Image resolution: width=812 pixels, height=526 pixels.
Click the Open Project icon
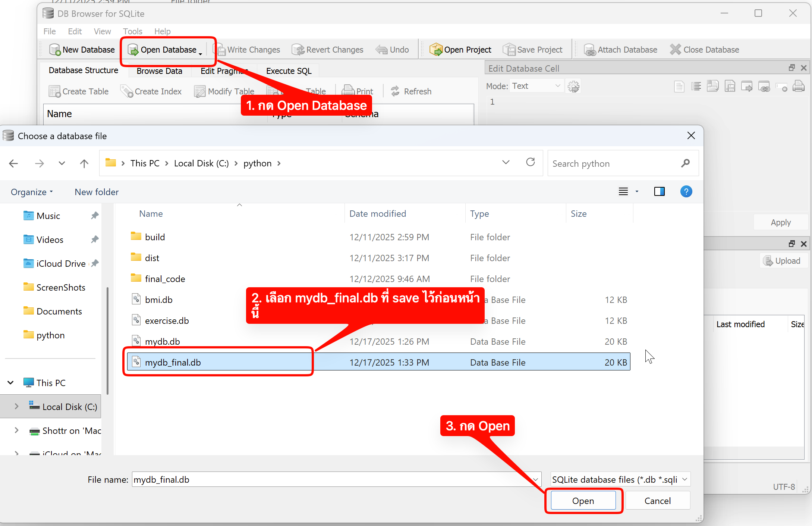click(435, 50)
